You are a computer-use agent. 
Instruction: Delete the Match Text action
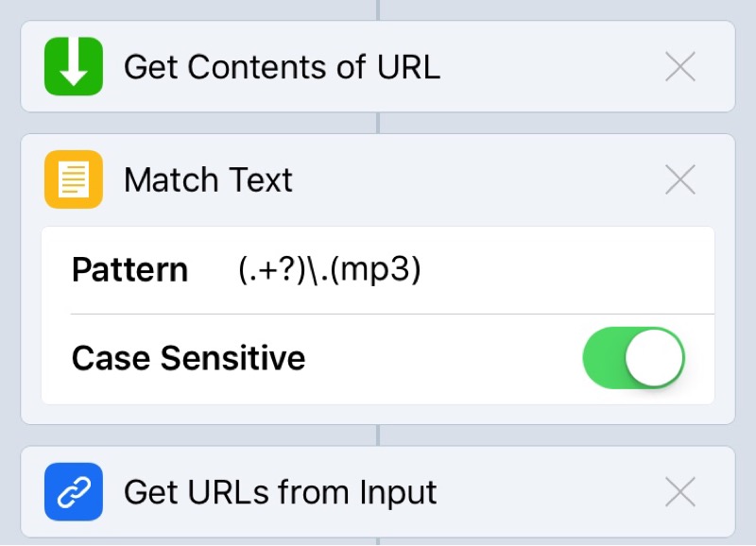(679, 179)
